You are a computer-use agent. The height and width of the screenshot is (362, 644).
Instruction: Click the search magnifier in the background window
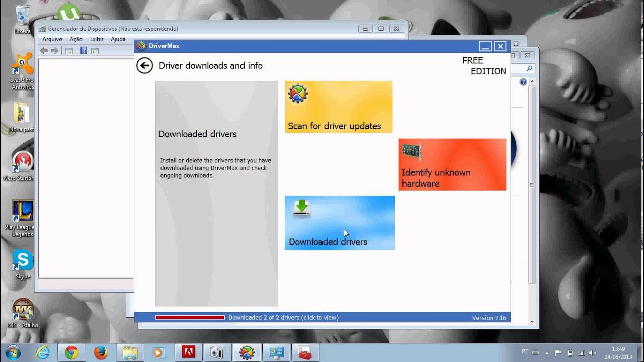pyautogui.click(x=529, y=68)
